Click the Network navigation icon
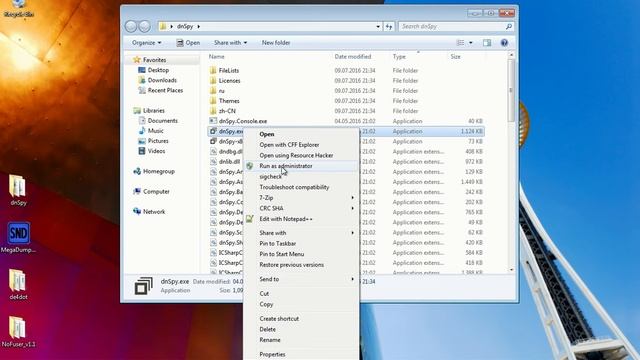Viewport: 640px width, 360px height. 137,211
